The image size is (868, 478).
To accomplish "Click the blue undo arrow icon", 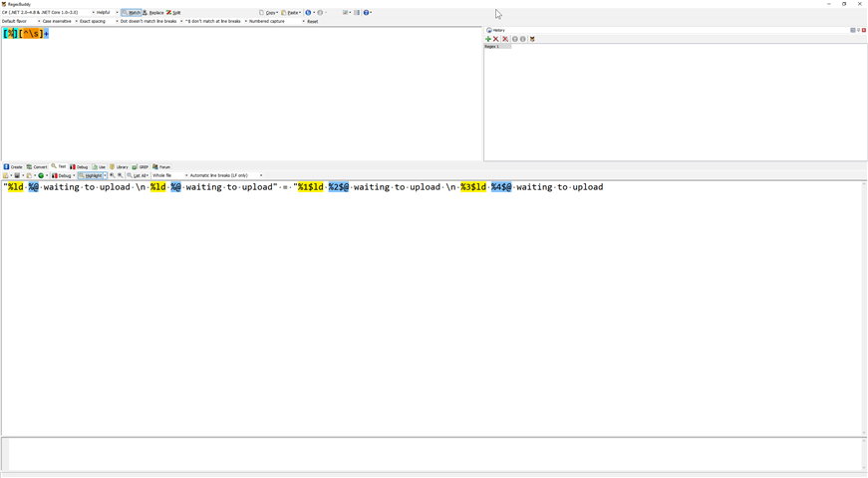I will coord(308,12).
